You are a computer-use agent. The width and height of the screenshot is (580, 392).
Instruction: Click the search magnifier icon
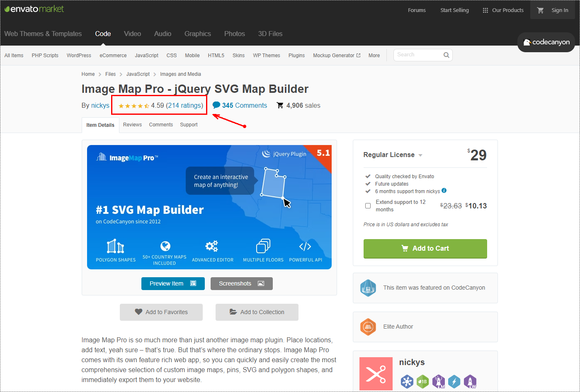447,55
